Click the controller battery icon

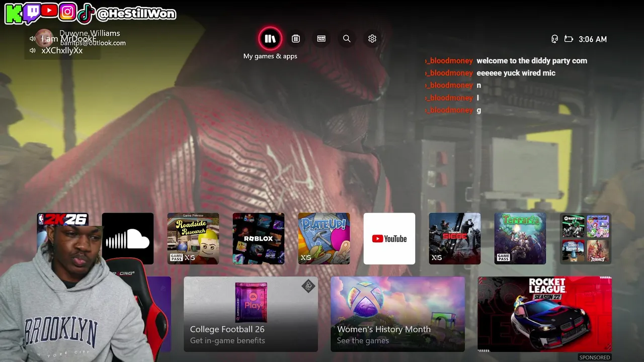point(569,39)
